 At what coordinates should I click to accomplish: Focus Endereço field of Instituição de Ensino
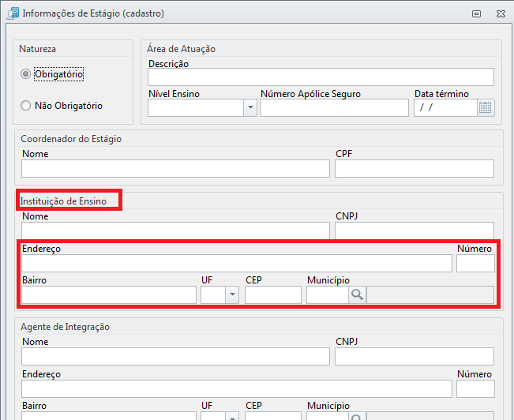coord(237,263)
